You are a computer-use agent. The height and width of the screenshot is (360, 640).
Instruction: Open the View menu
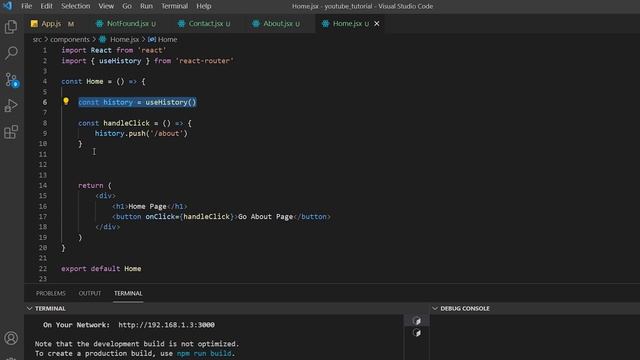pyautogui.click(x=106, y=6)
